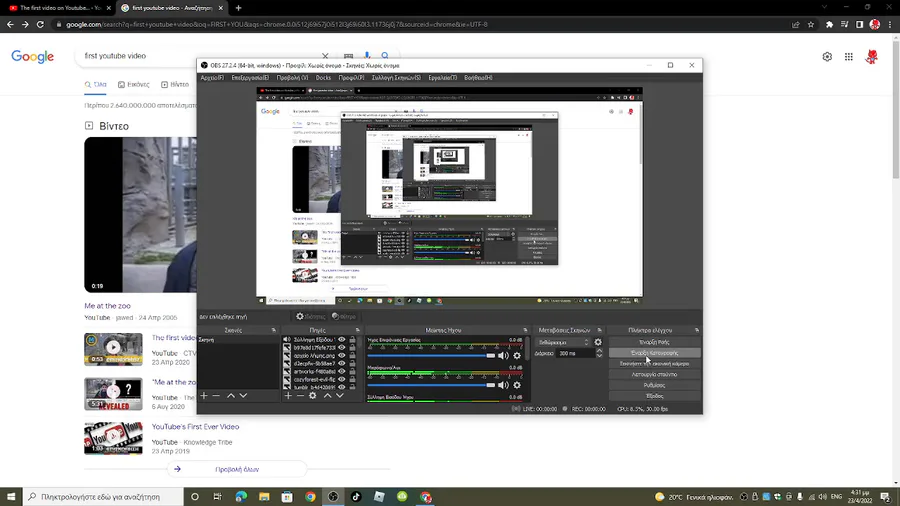900x506 pixels.
Task: Pop out the Audio Mixer dock icon
Action: (x=525, y=330)
